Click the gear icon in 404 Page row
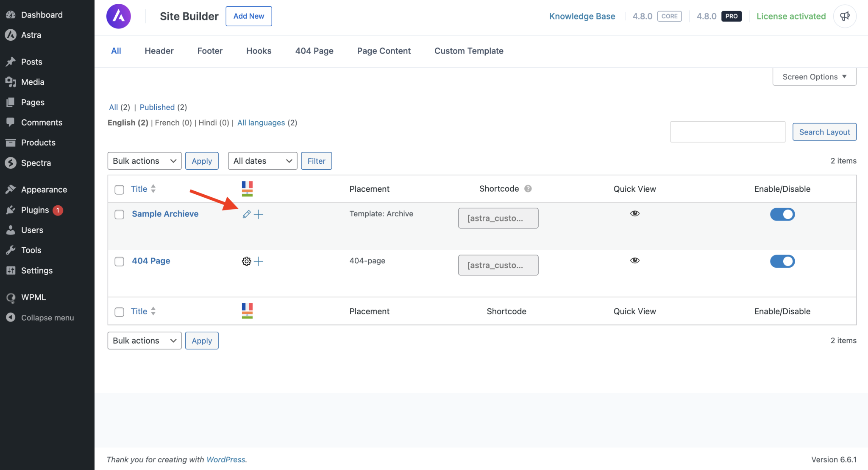 pos(246,261)
